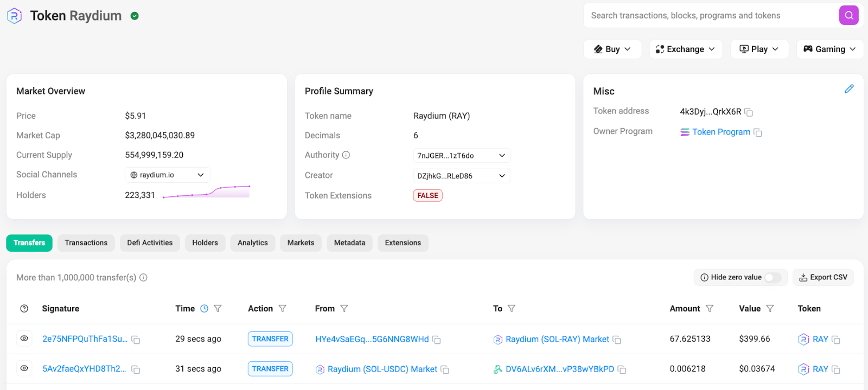The width and height of the screenshot is (868, 390).
Task: Switch to the Holders tab
Action: click(x=205, y=243)
